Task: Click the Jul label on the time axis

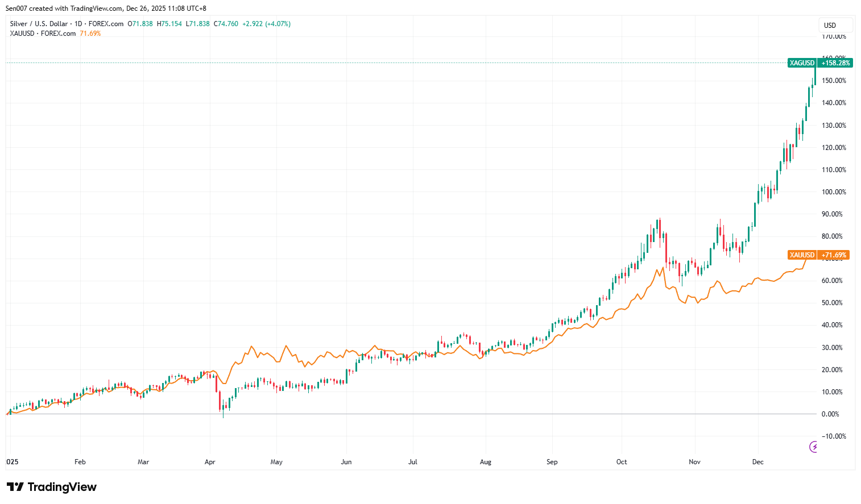Action: coord(413,462)
